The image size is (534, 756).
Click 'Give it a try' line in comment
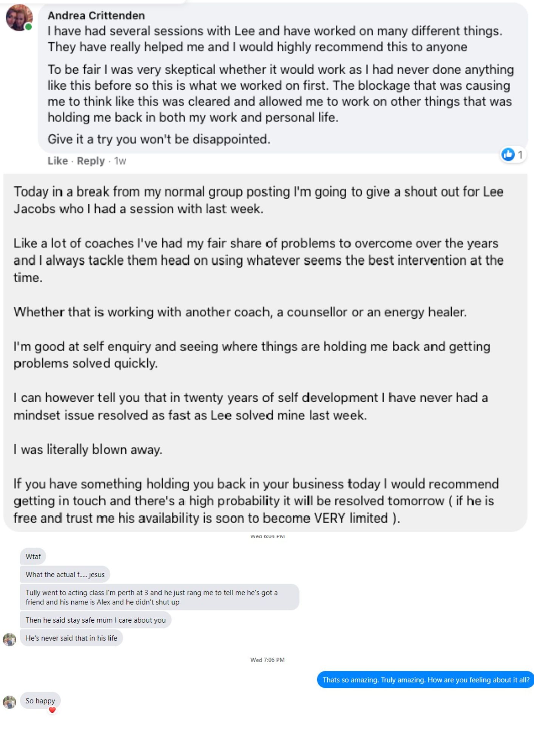pos(159,139)
